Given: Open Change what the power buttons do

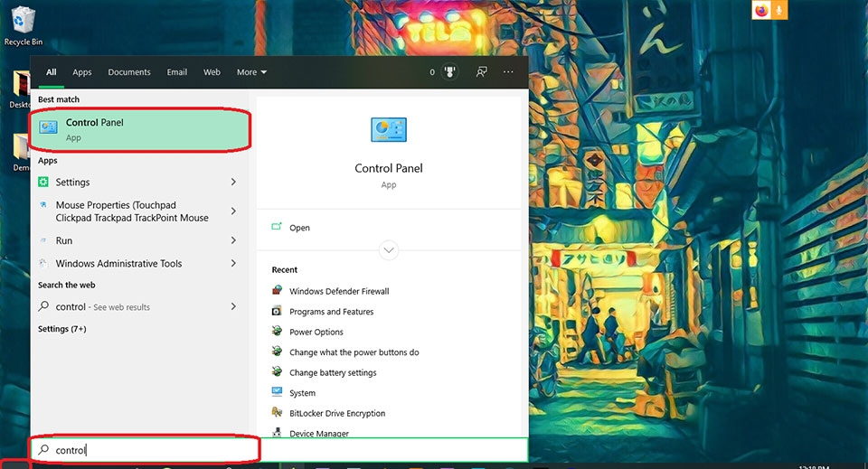Looking at the screenshot, I should coord(354,352).
